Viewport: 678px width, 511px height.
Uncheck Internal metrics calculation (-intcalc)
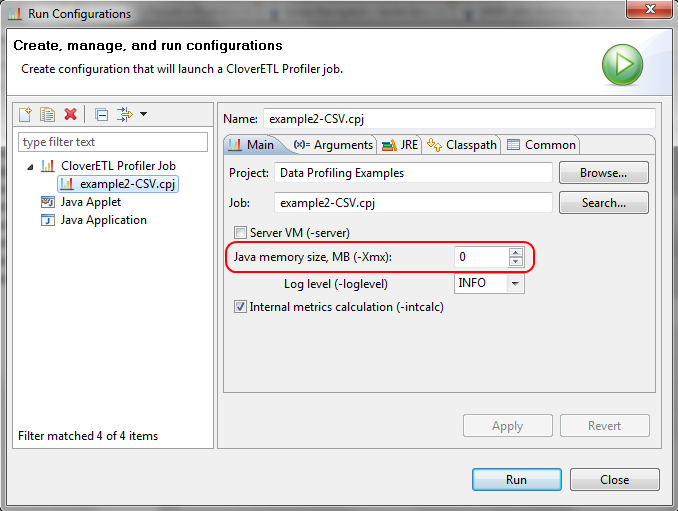pyautogui.click(x=240, y=307)
